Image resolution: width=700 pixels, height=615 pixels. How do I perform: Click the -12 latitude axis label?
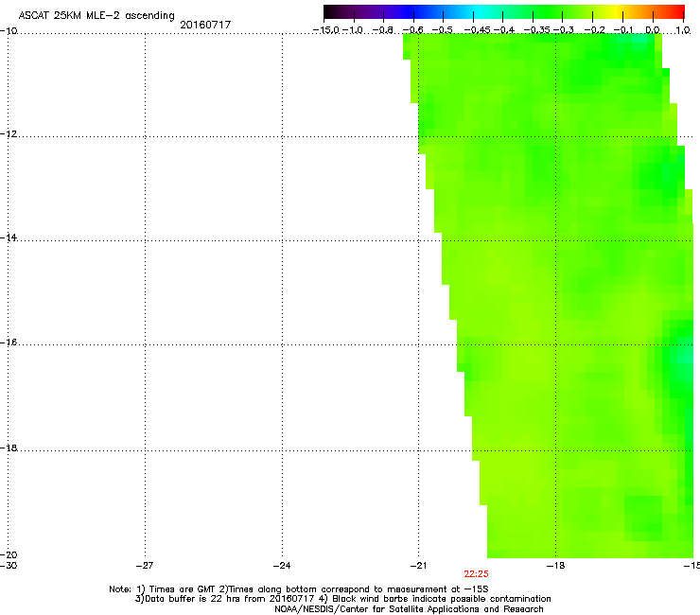(x=9, y=134)
